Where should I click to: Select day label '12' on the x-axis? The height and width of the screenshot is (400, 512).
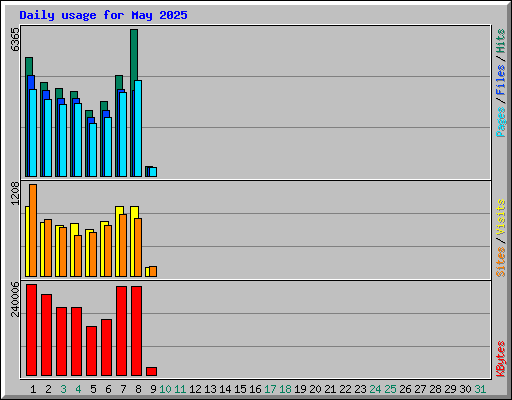pos(195,389)
